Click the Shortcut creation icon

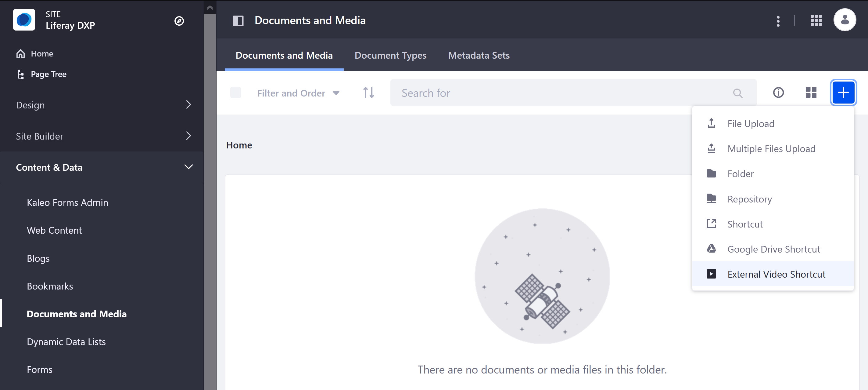coord(712,224)
